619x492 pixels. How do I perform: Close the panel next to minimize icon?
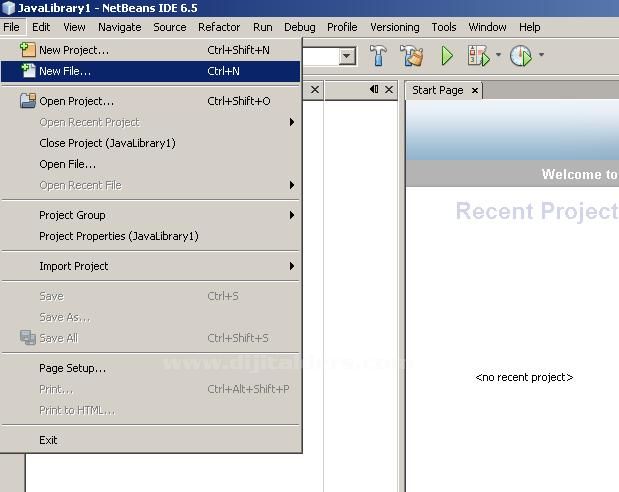[389, 90]
